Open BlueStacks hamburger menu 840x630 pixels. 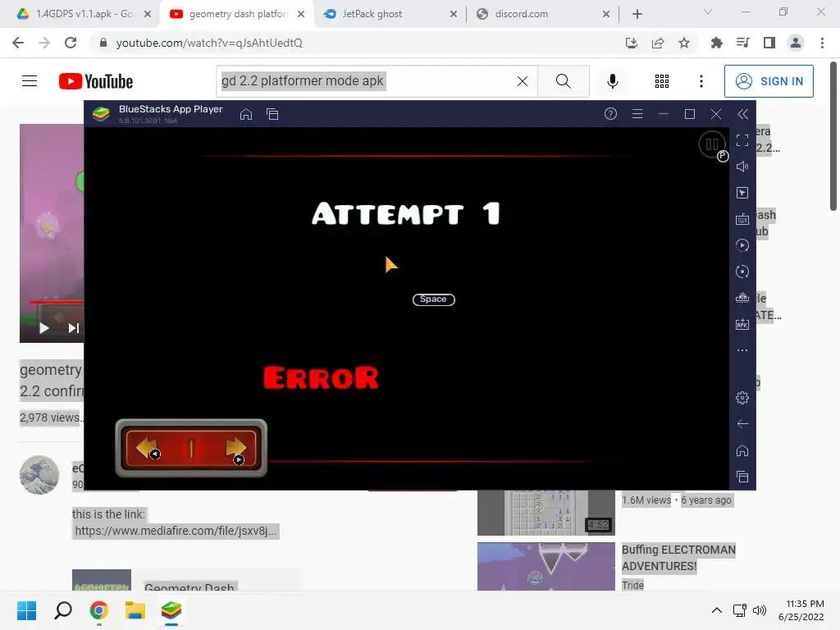point(637,113)
